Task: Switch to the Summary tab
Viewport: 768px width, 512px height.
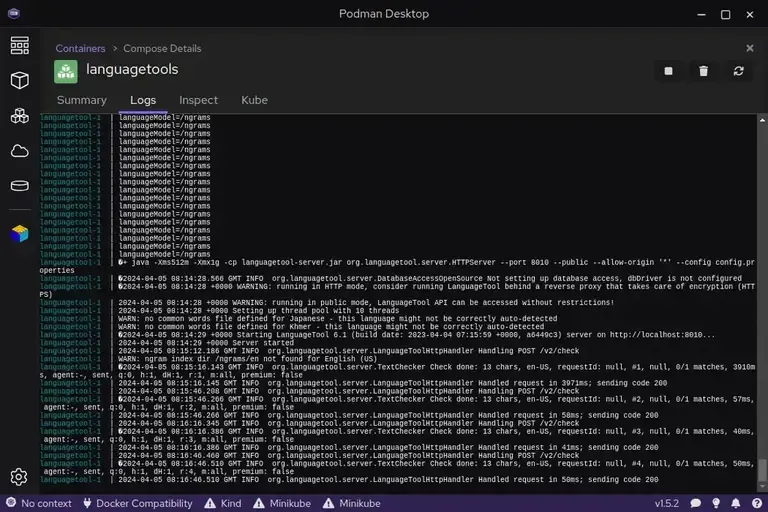Action: click(82, 100)
